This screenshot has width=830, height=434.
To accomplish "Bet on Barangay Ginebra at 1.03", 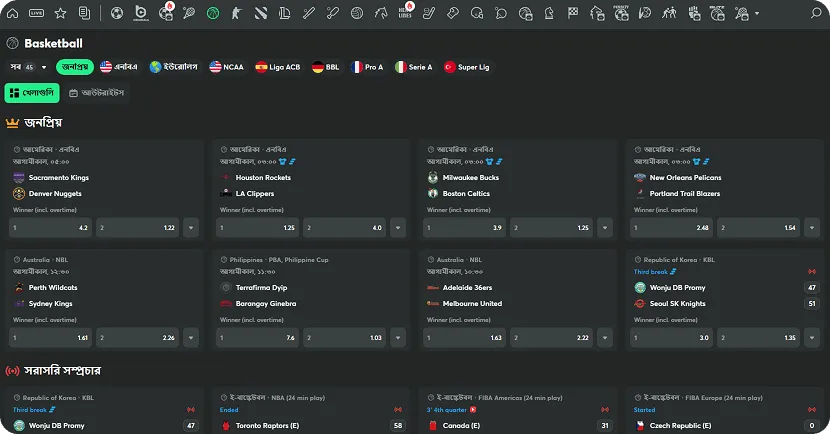I will [345, 338].
